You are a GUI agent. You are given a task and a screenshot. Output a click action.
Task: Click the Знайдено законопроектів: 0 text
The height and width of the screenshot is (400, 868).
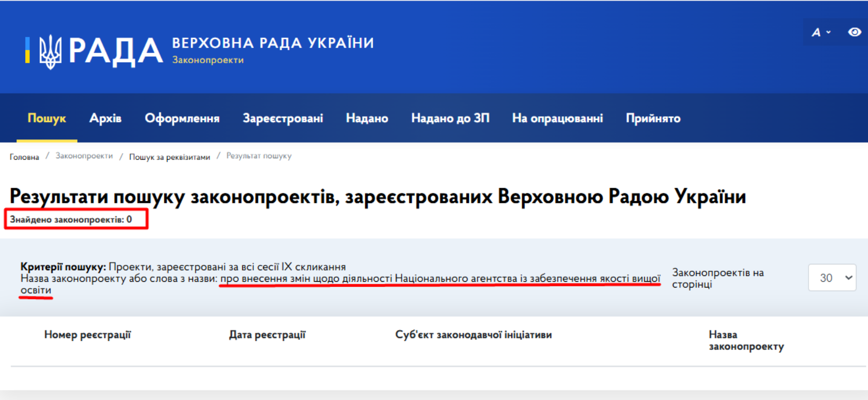pyautogui.click(x=71, y=219)
